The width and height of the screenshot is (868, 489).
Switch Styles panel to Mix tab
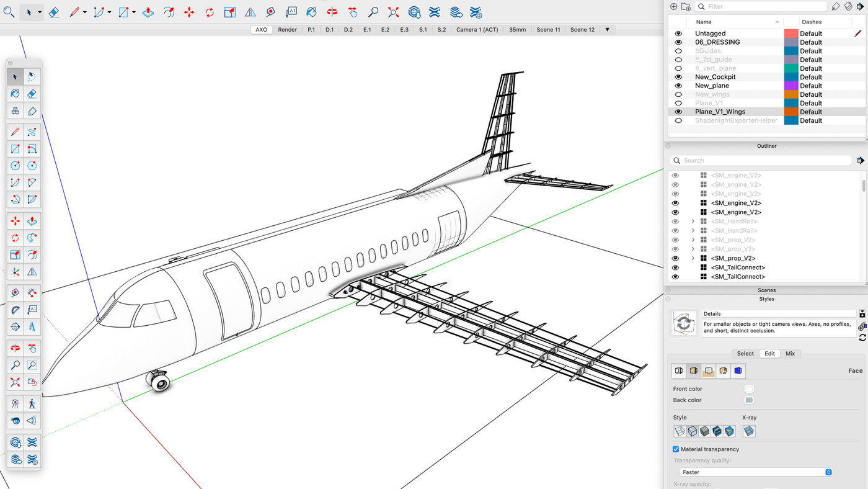click(x=790, y=354)
